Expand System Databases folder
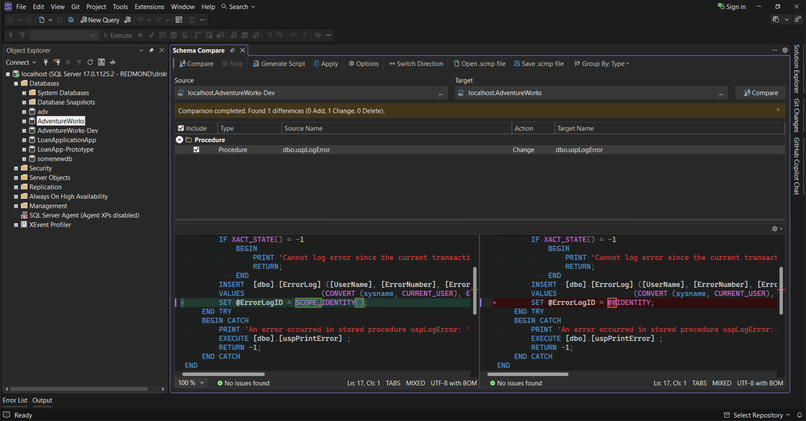 (x=24, y=93)
